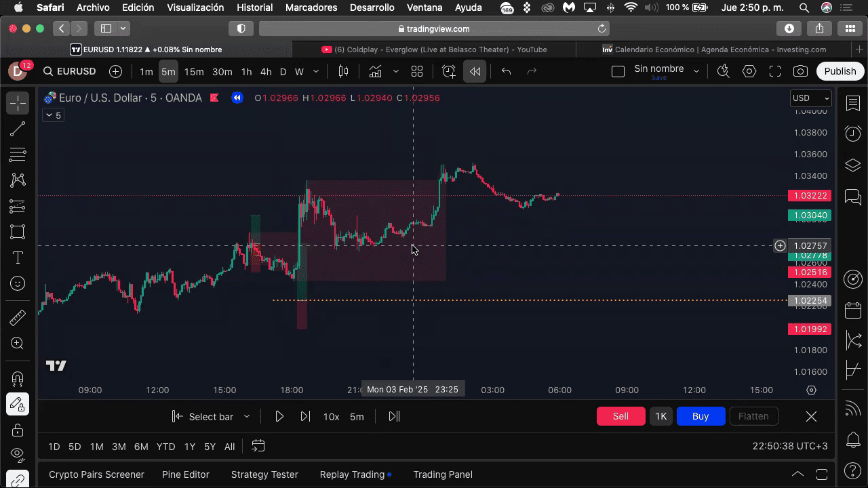Open the alerts panel clock icon
This screenshot has height=488, width=868.
coord(852,134)
